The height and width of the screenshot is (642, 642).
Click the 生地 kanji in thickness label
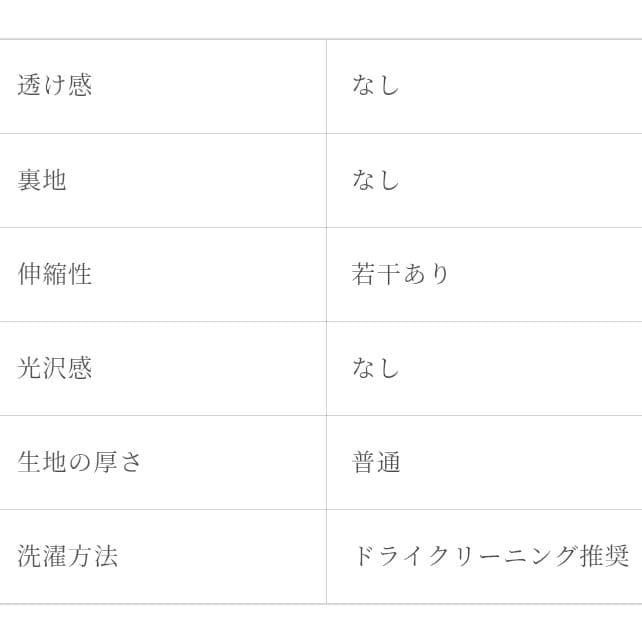pos(42,462)
